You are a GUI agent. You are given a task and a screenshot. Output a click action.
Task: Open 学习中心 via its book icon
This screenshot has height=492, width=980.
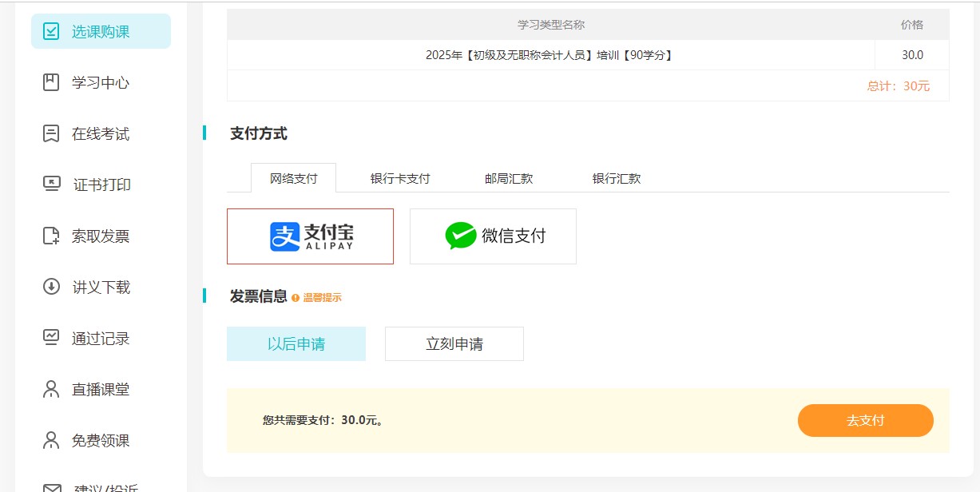pos(51,82)
